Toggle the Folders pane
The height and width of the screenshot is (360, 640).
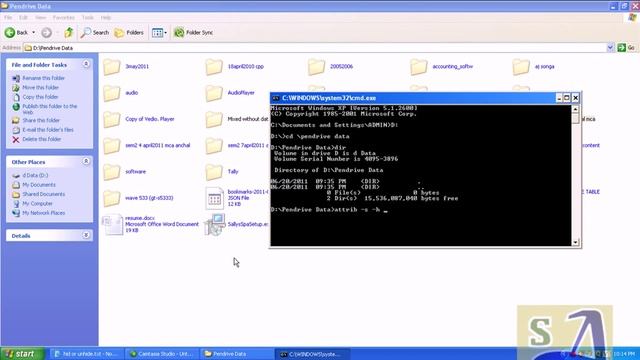129,33
